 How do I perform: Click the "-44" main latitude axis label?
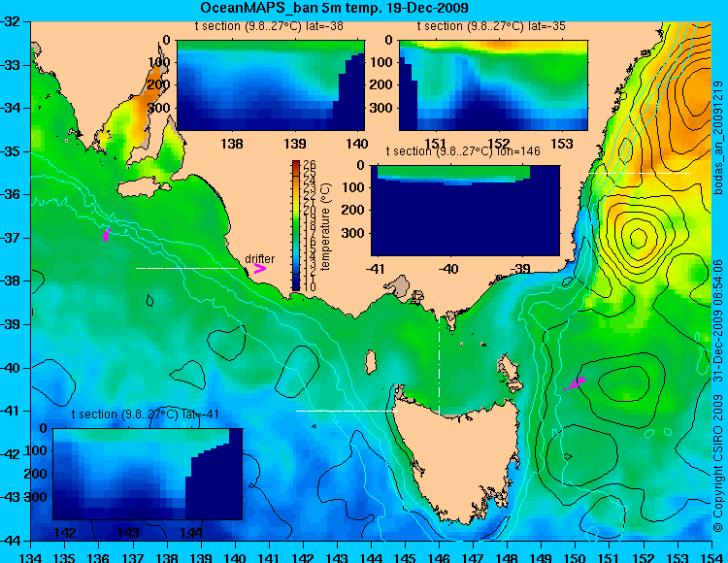tap(10, 541)
